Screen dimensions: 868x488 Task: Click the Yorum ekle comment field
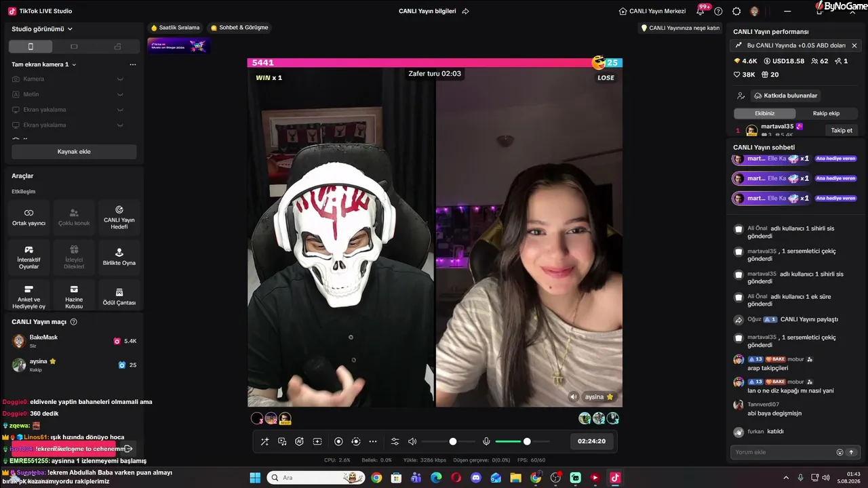tap(782, 452)
